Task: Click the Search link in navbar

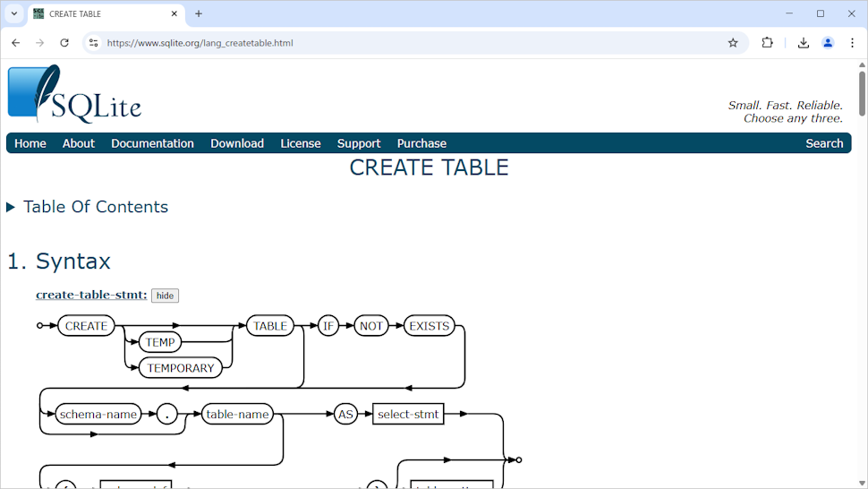Action: [823, 143]
